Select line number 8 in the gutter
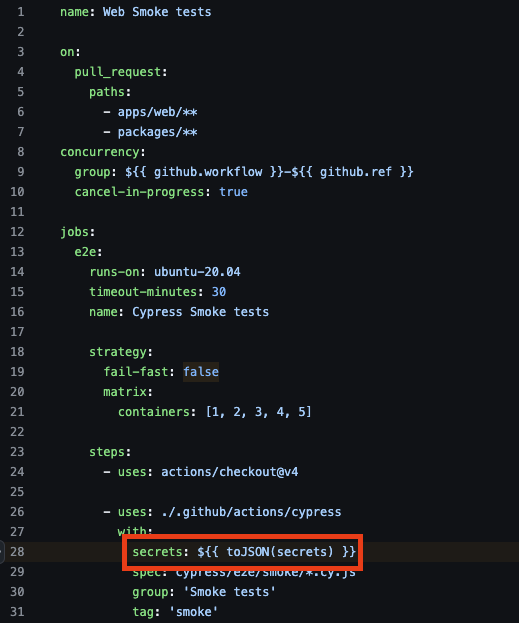This screenshot has width=519, height=623. click(21, 152)
